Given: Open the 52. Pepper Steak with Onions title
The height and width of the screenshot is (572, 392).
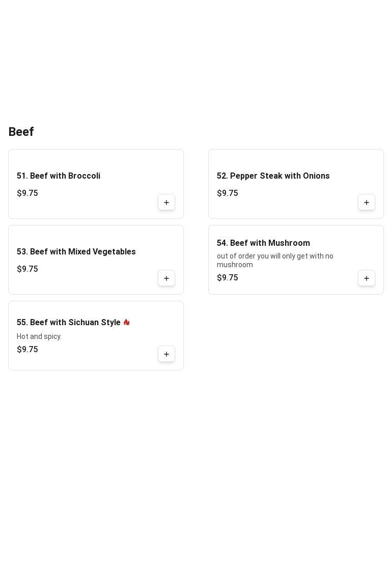Looking at the screenshot, I should click(x=273, y=176).
